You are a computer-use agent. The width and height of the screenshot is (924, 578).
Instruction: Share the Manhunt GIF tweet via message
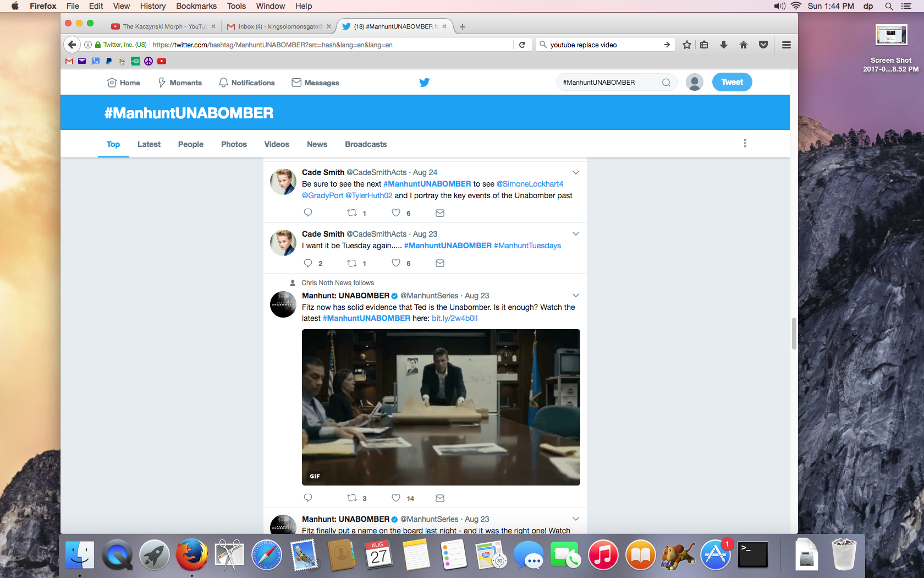(440, 498)
